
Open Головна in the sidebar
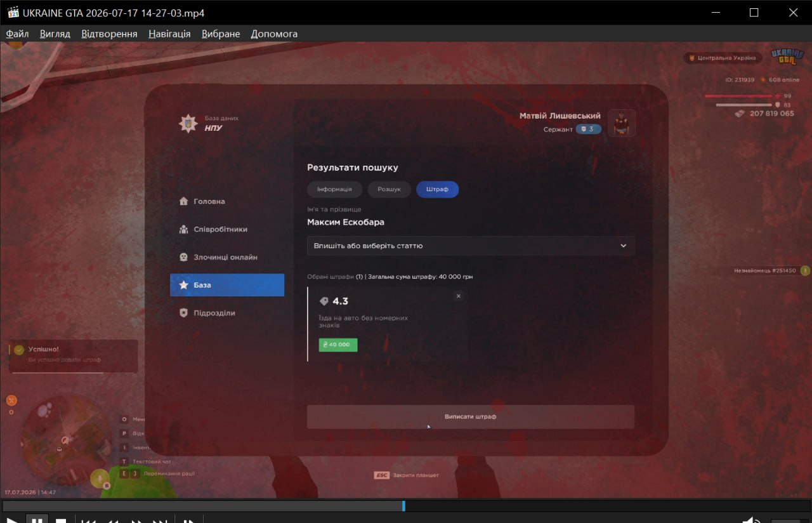click(227, 201)
